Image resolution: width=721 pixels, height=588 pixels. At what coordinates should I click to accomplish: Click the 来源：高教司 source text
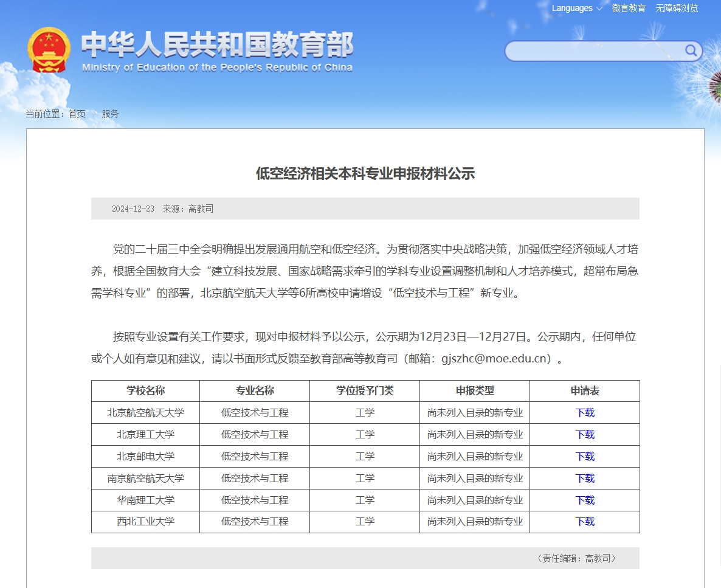(188, 209)
